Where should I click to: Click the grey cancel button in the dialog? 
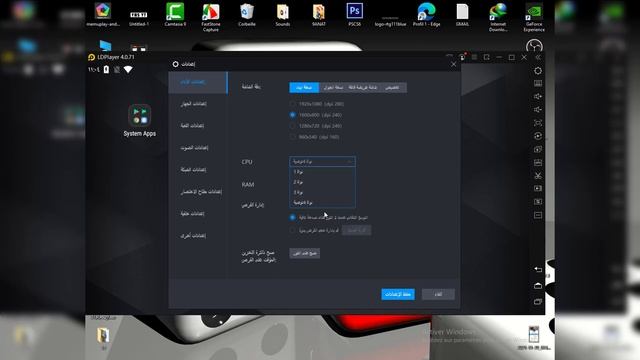point(438,294)
